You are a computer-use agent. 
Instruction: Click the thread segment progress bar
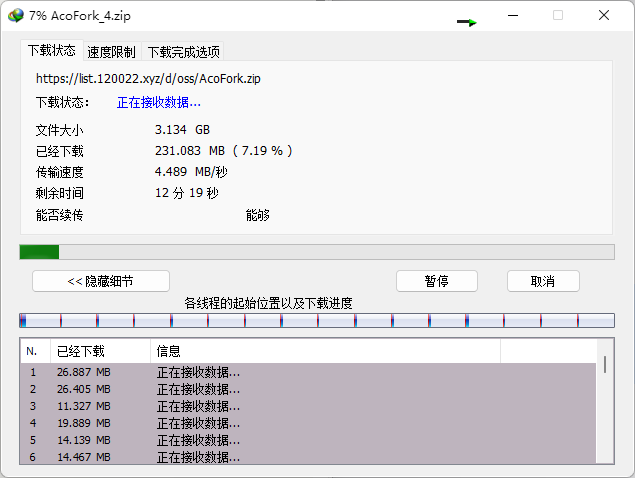click(x=316, y=321)
